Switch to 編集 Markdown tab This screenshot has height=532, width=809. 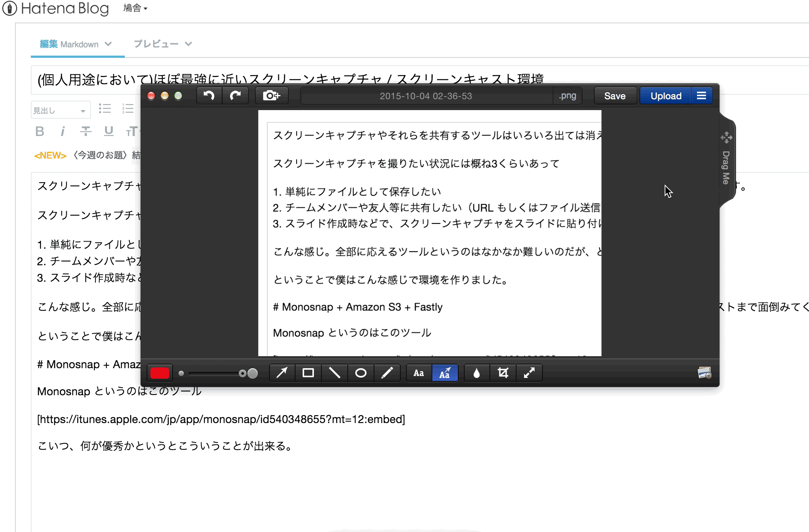pos(69,44)
